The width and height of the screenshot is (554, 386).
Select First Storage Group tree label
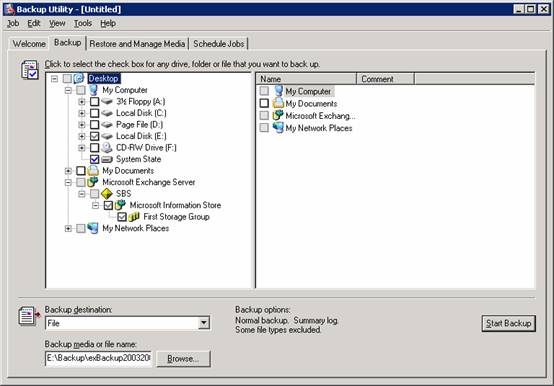[x=176, y=216]
